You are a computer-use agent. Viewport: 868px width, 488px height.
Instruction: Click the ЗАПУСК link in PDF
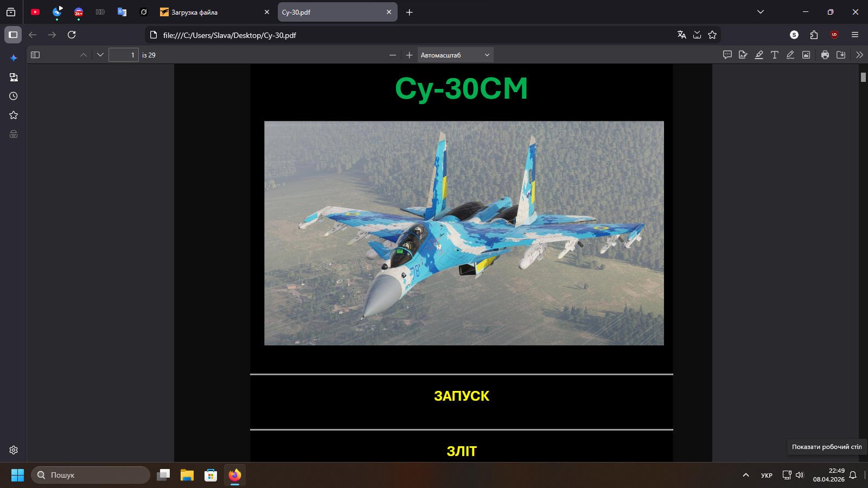462,396
